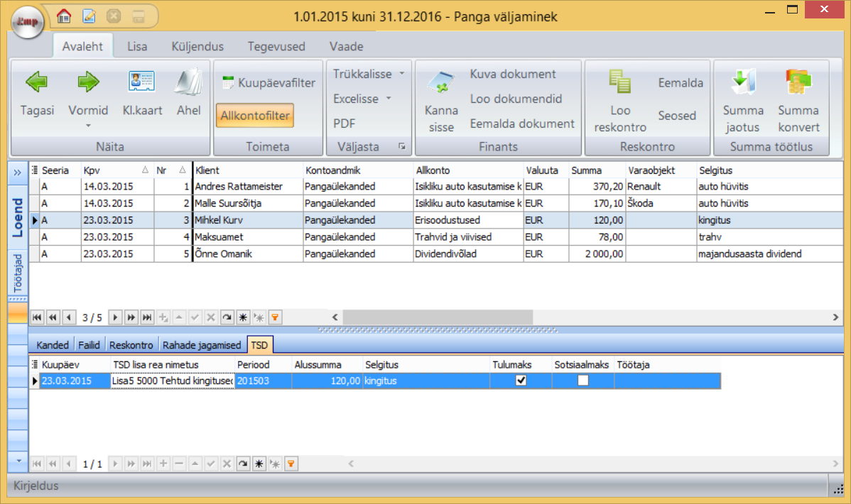This screenshot has height=504, width=851.
Task: Open the Reskontro tab in lower panel
Action: pos(131,345)
